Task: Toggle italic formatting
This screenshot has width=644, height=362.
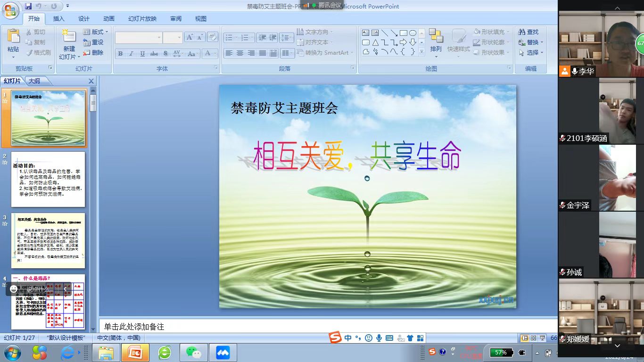Action: pyautogui.click(x=131, y=54)
